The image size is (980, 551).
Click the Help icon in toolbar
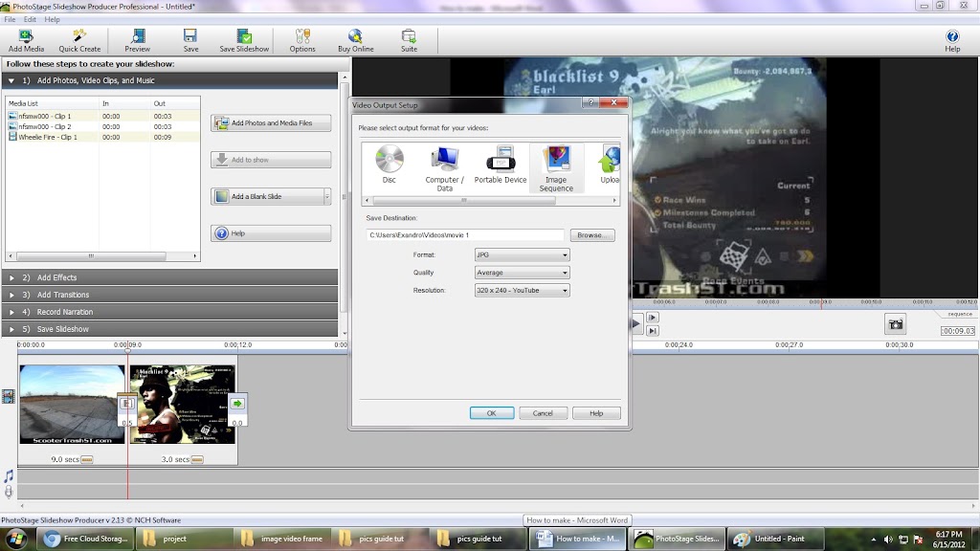[x=952, y=40]
